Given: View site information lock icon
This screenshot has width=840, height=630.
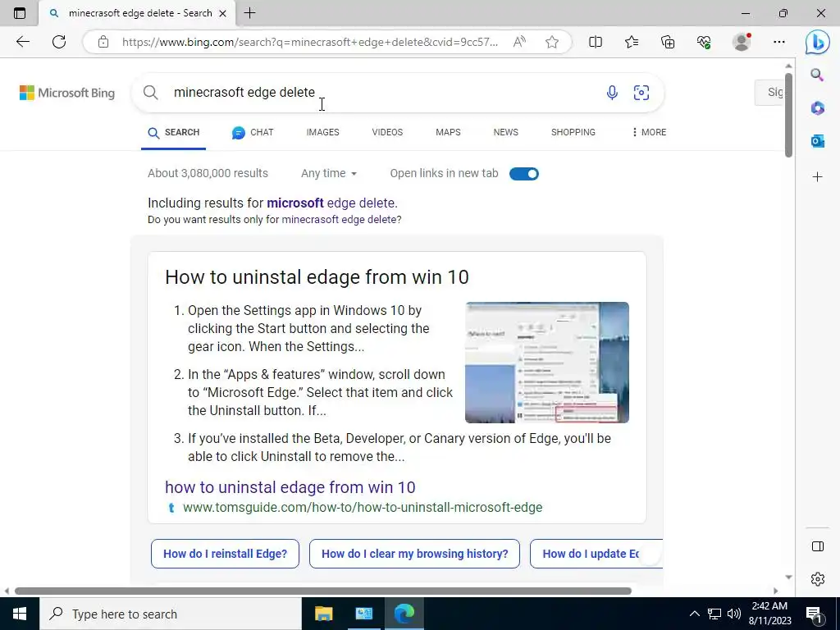Looking at the screenshot, I should click(103, 42).
